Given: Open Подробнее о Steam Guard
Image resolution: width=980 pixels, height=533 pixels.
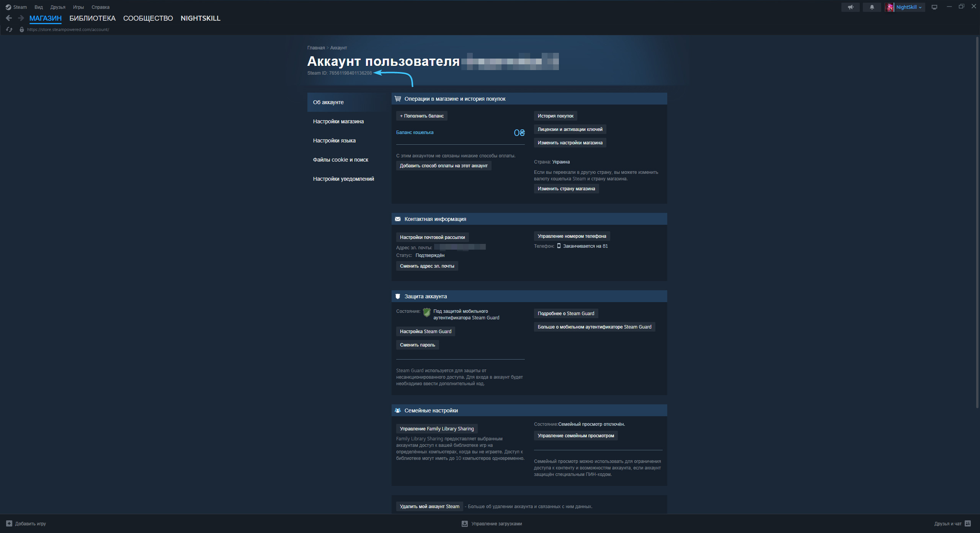Looking at the screenshot, I should click(x=566, y=314).
